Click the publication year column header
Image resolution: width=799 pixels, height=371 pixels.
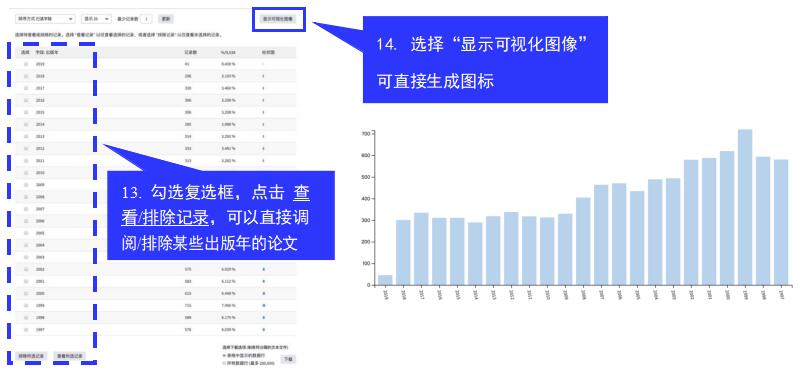click(x=48, y=52)
